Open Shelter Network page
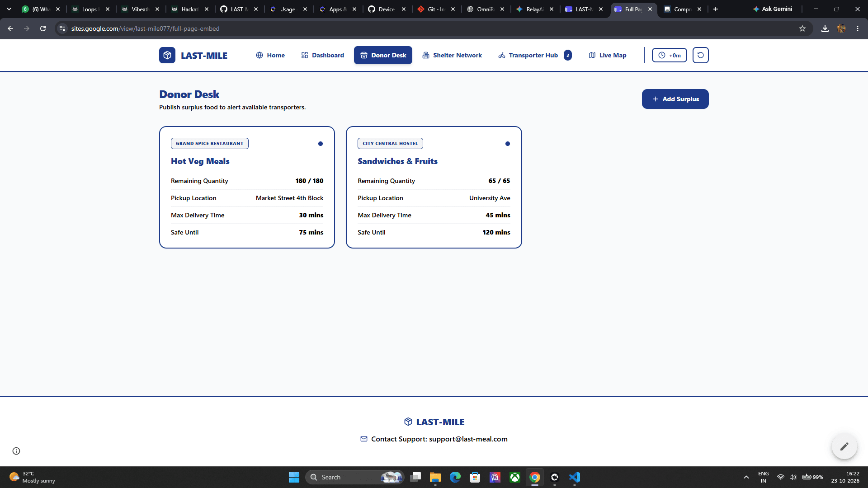This screenshot has width=868, height=488. (452, 55)
